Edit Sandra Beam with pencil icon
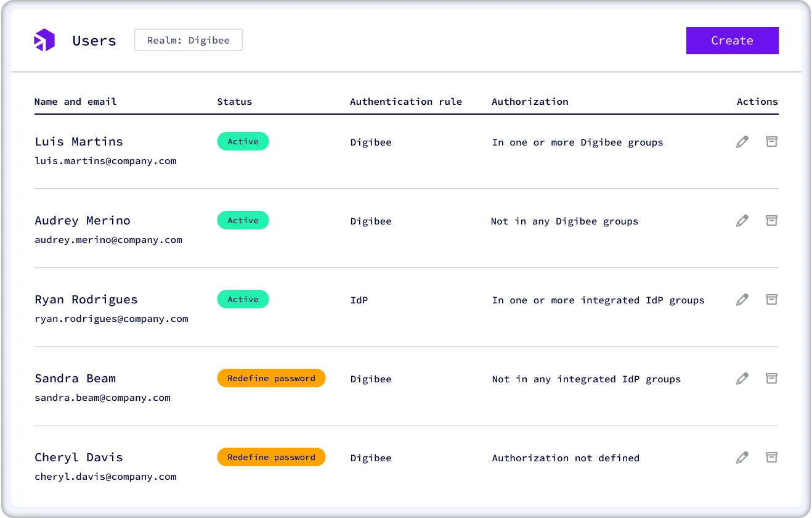The image size is (812, 518). [742, 379]
